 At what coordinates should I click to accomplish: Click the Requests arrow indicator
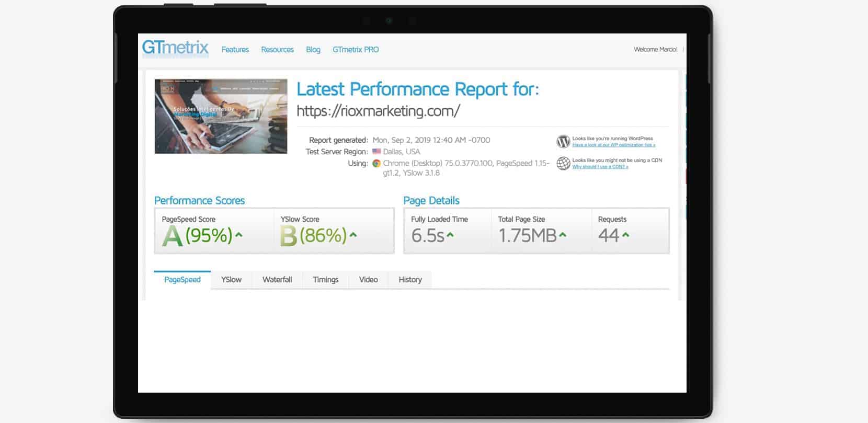[626, 235]
